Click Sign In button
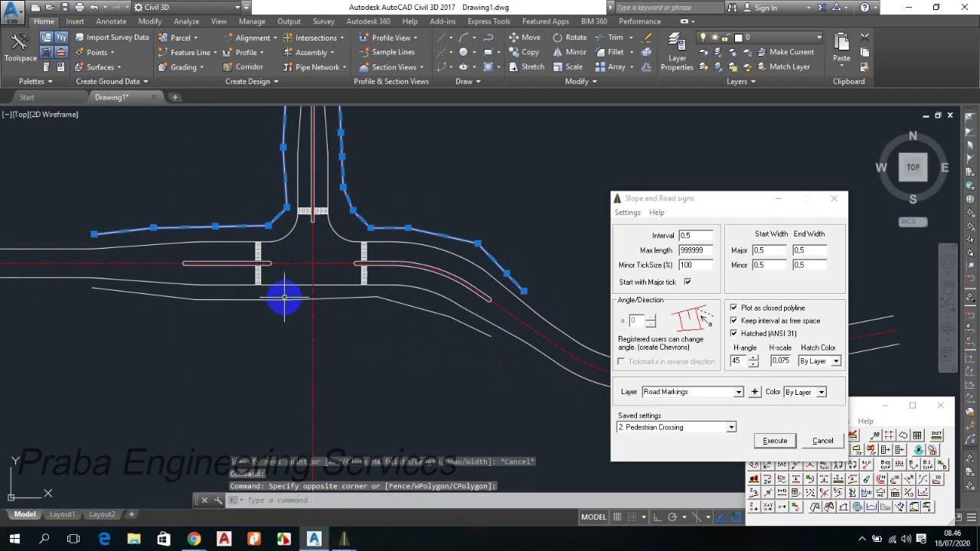This screenshot has width=980, height=551. point(760,8)
